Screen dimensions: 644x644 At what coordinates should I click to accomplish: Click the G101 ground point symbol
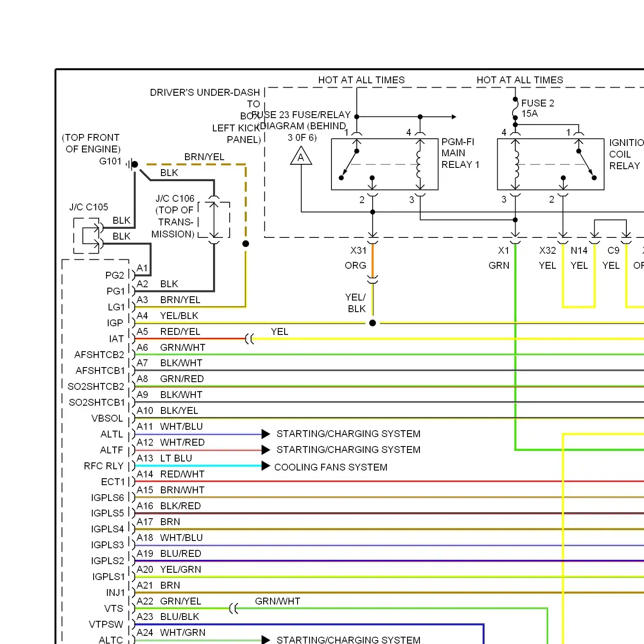click(x=132, y=164)
